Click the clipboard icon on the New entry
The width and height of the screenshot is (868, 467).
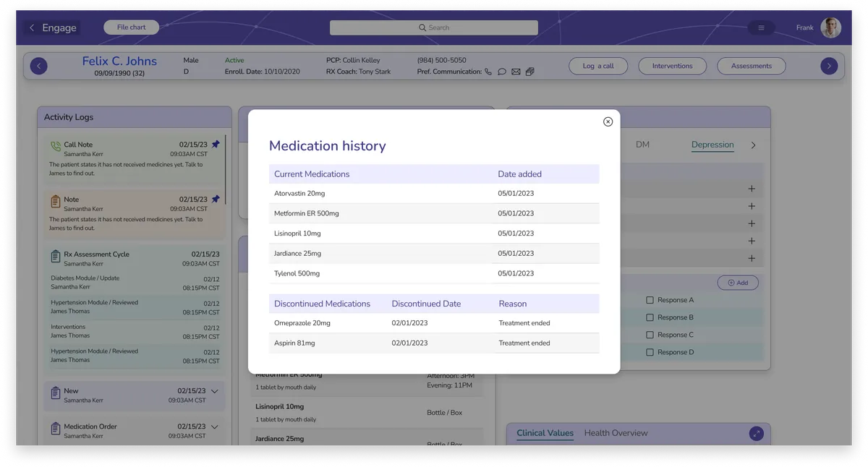click(x=56, y=393)
